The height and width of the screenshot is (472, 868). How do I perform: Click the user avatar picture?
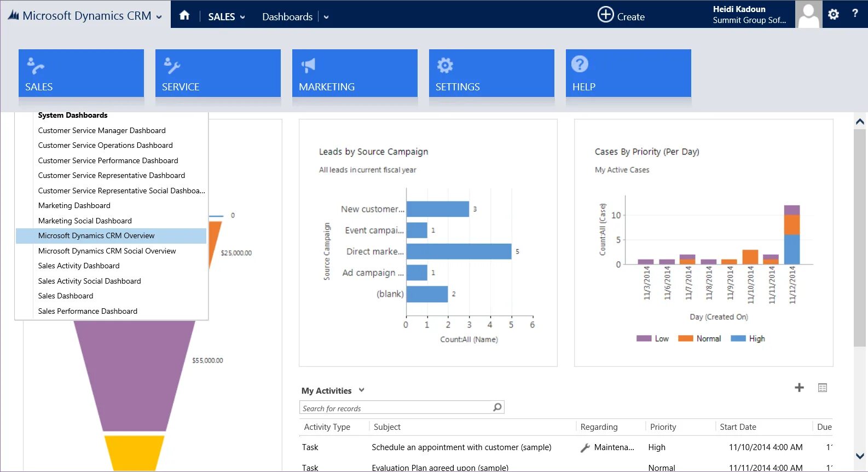808,14
